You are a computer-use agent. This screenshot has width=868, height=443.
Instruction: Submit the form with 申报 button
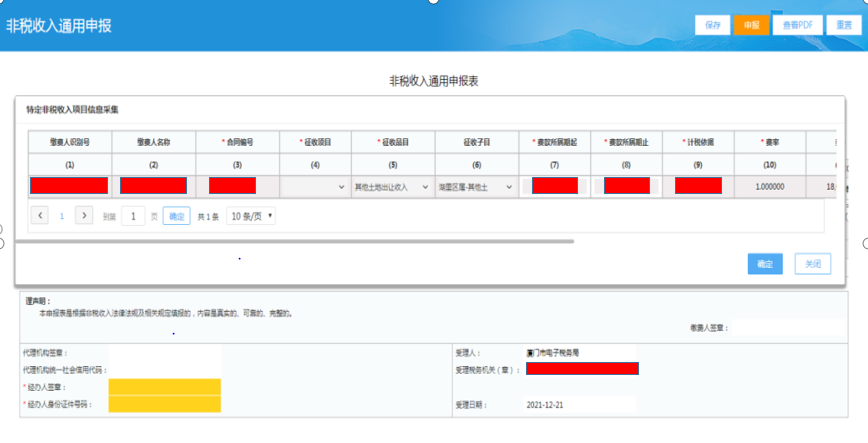coord(751,25)
